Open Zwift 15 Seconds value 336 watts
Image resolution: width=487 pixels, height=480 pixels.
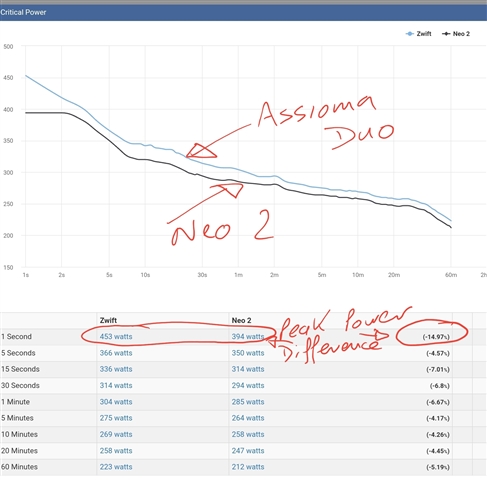116,369
